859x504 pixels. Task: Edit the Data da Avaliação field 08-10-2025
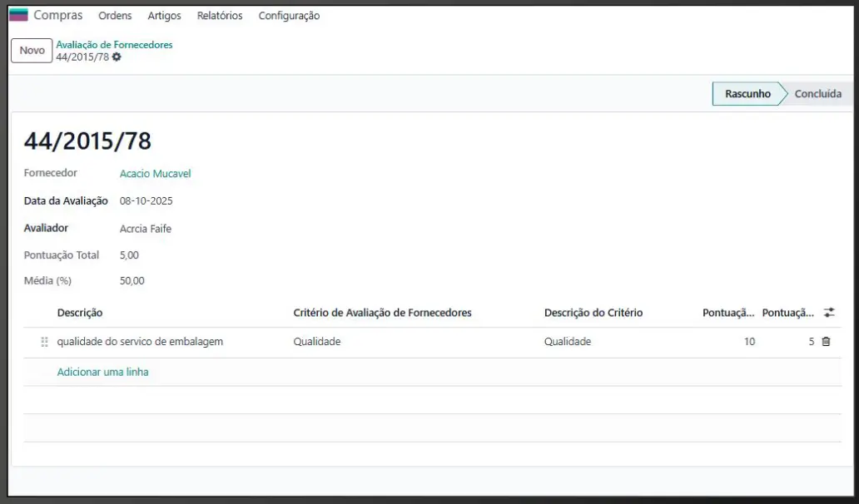click(x=146, y=200)
